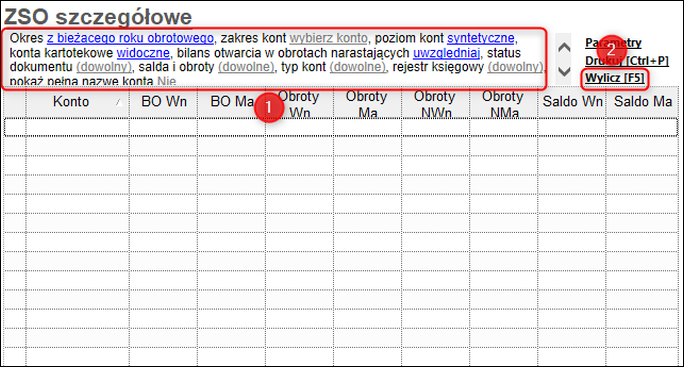The height and width of the screenshot is (367, 684).
Task: Change account level via 'syntetyczne' link
Action: [481, 38]
